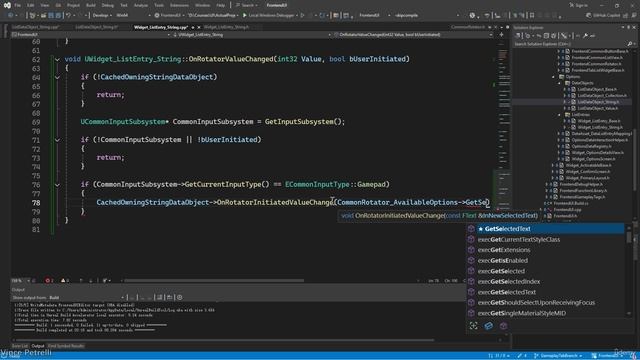Viewport: 640px width, 360px height.
Task: Select execGetIsEnabled completion item
Action: 545,260
